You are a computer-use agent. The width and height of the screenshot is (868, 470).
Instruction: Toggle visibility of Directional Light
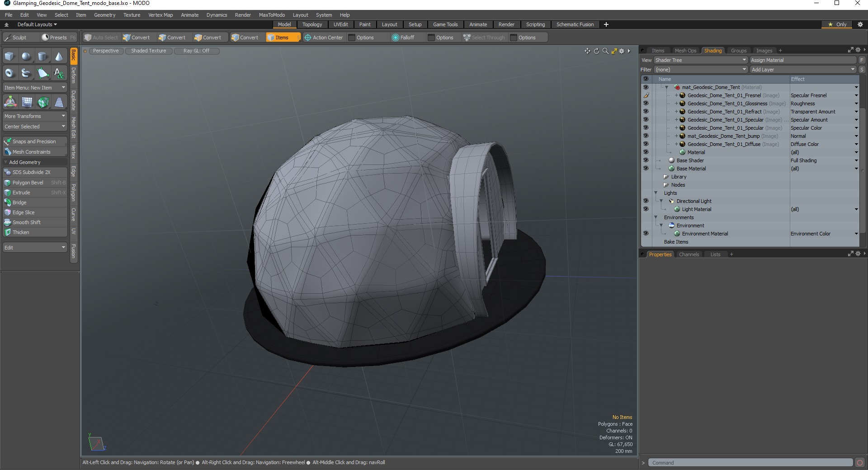pyautogui.click(x=646, y=201)
